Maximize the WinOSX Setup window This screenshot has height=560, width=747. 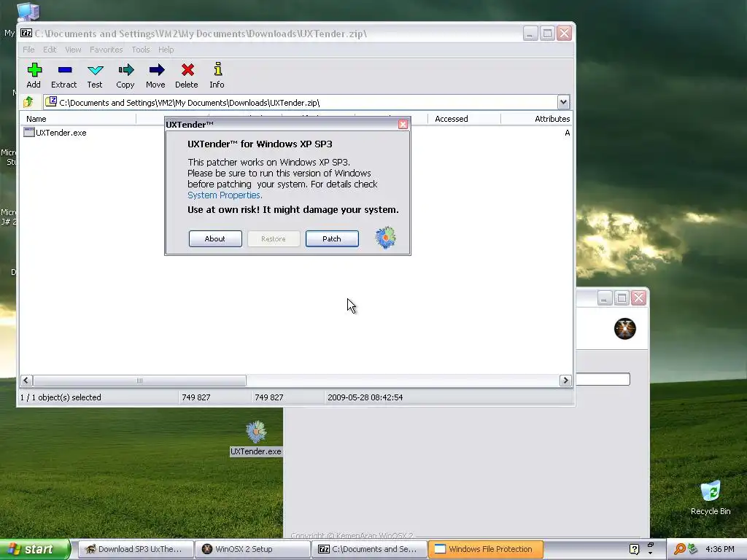[x=622, y=298]
